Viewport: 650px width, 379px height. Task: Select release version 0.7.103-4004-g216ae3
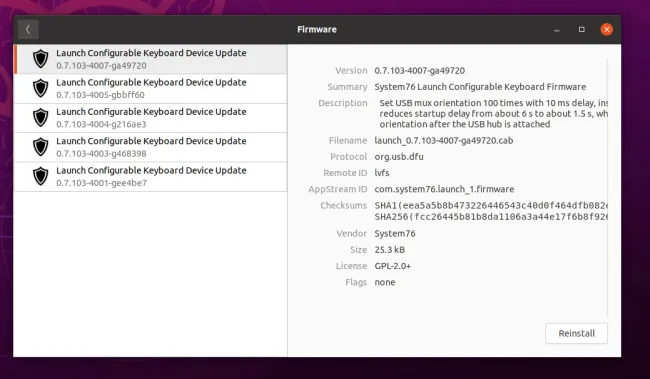(x=150, y=118)
